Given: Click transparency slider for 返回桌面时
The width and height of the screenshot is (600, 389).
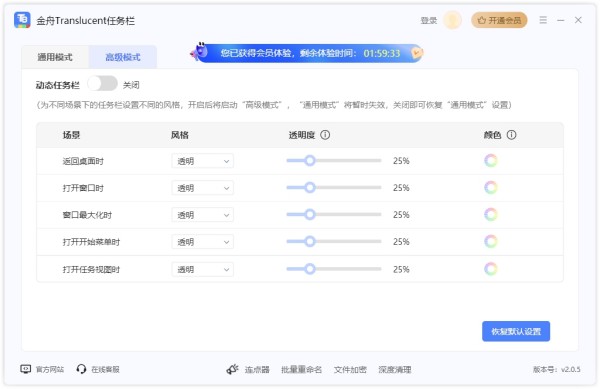Looking at the screenshot, I should coord(334,161).
